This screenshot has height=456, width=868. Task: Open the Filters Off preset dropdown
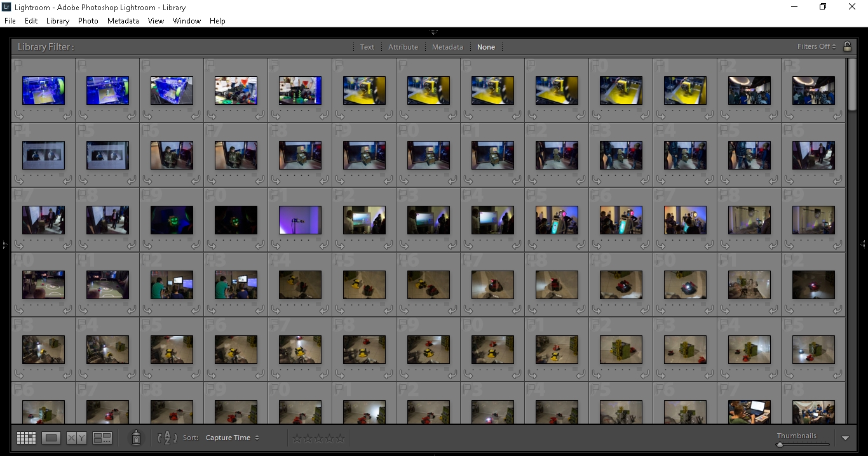coord(817,46)
